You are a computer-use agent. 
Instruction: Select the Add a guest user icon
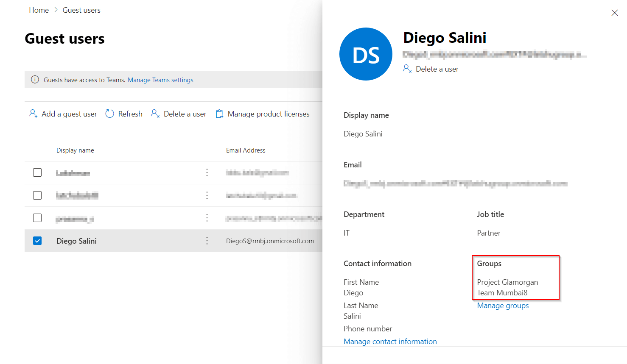(x=33, y=114)
